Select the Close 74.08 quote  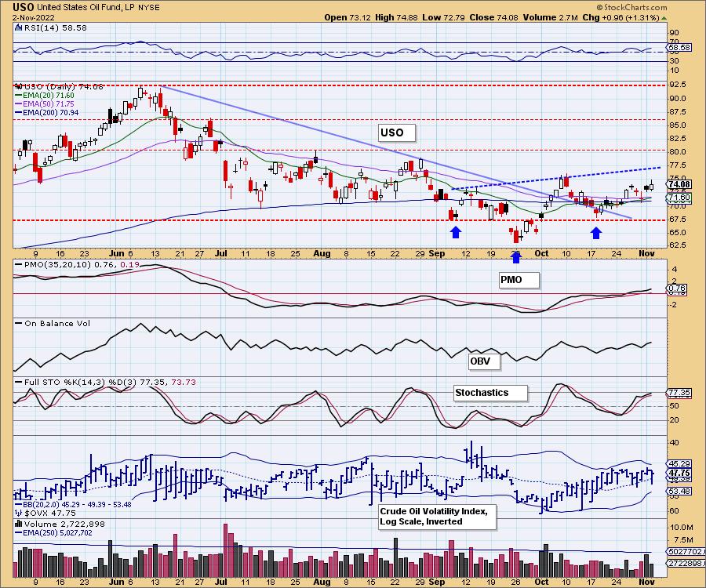[x=493, y=17]
